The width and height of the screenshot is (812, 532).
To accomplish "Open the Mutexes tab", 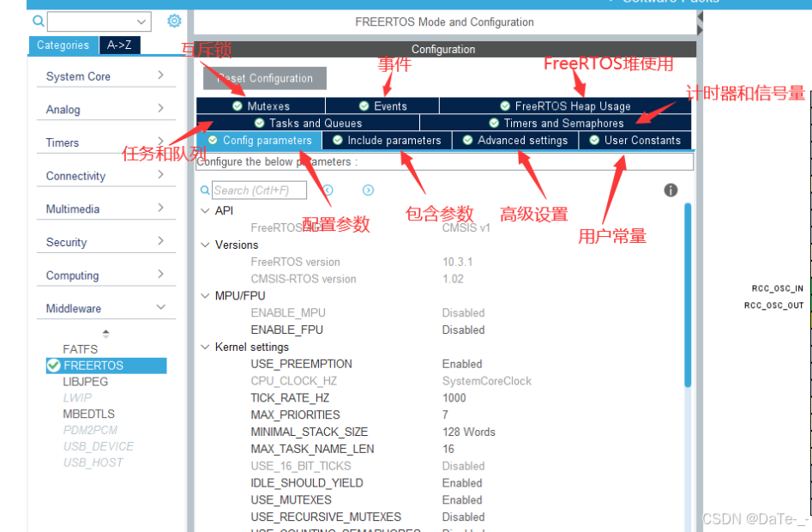I will coord(261,106).
